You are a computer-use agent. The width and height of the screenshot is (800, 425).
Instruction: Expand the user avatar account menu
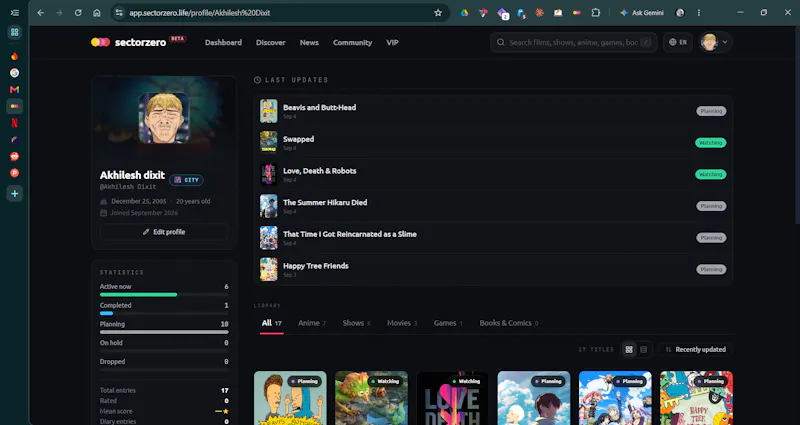[x=715, y=42]
